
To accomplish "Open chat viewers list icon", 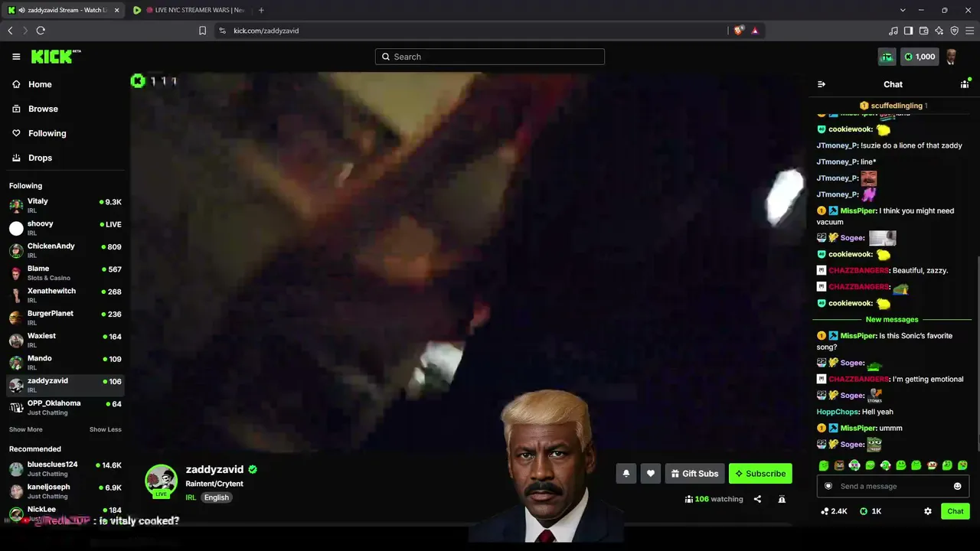I will (x=965, y=84).
